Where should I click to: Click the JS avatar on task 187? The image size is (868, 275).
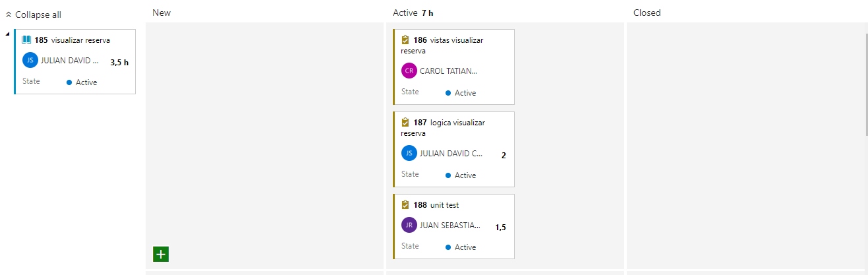point(409,153)
